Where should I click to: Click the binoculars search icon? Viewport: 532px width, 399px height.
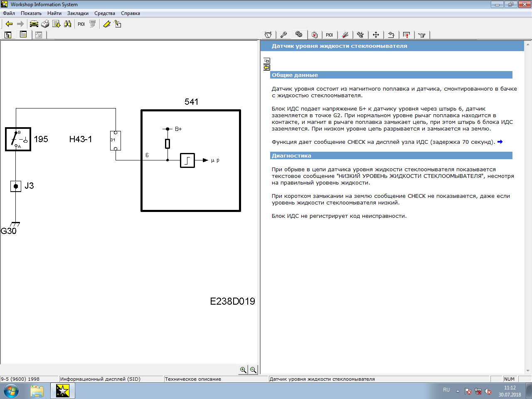[x=68, y=24]
